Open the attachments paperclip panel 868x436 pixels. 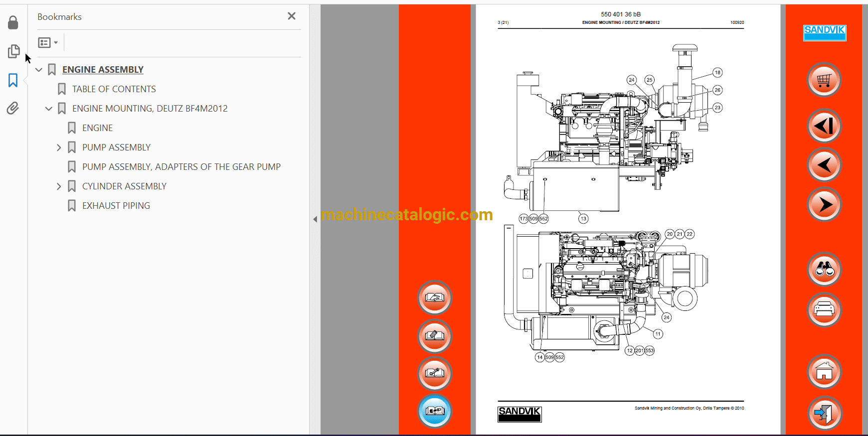[x=13, y=108]
